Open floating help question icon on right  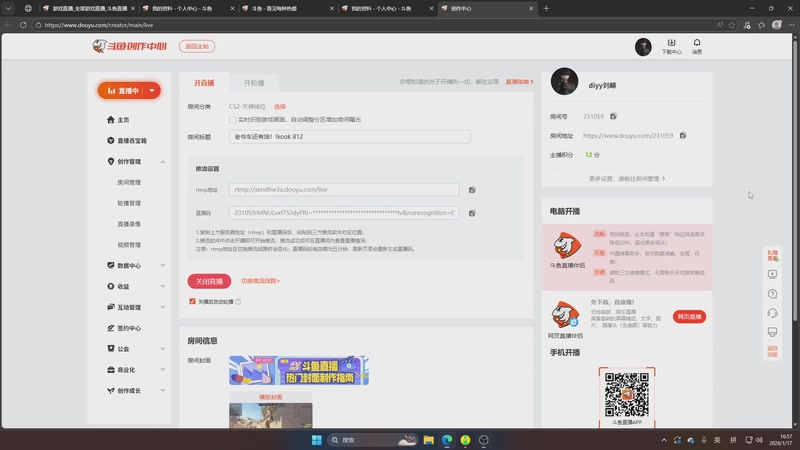(772, 293)
